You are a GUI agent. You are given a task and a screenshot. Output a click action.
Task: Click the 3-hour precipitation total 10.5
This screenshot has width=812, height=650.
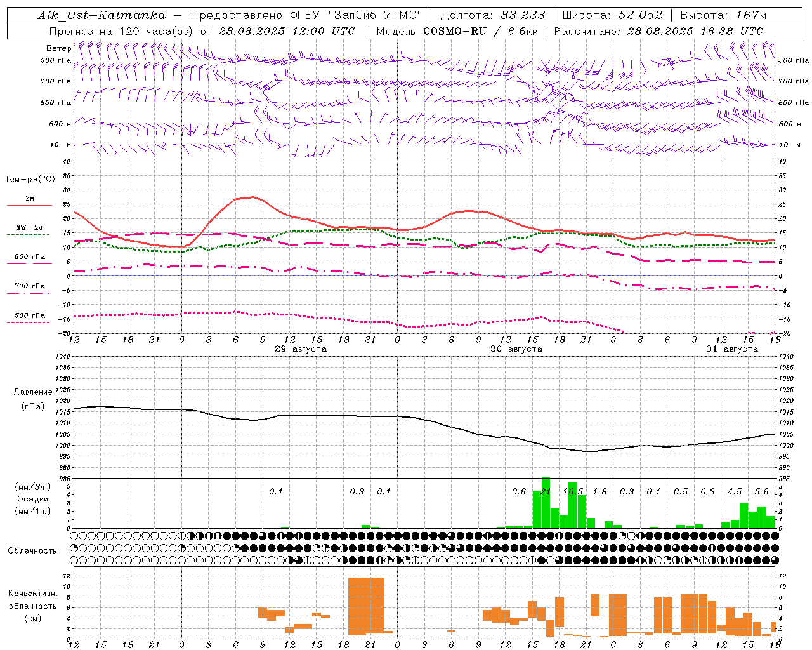[573, 492]
